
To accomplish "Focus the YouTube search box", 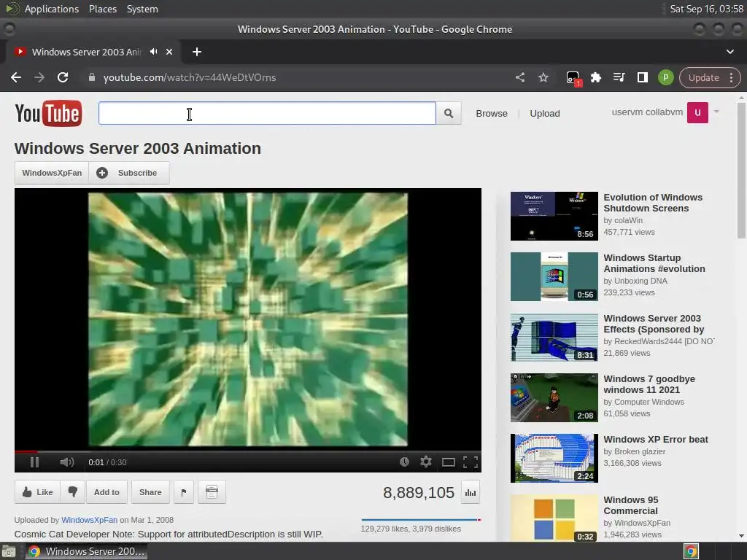I will point(267,113).
